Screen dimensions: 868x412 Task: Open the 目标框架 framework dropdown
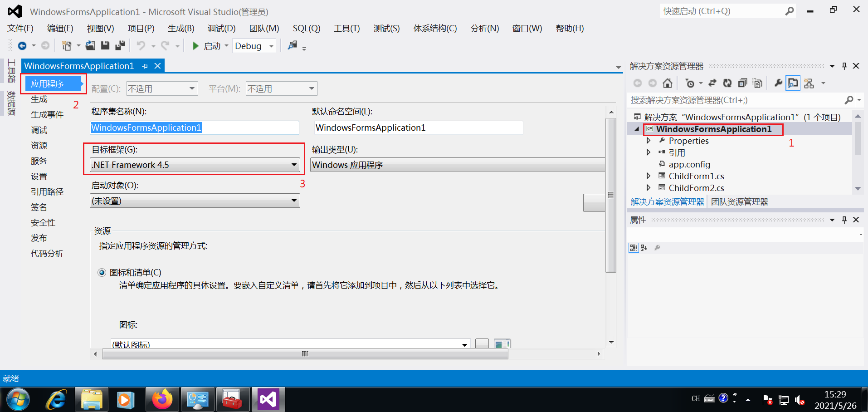(293, 165)
